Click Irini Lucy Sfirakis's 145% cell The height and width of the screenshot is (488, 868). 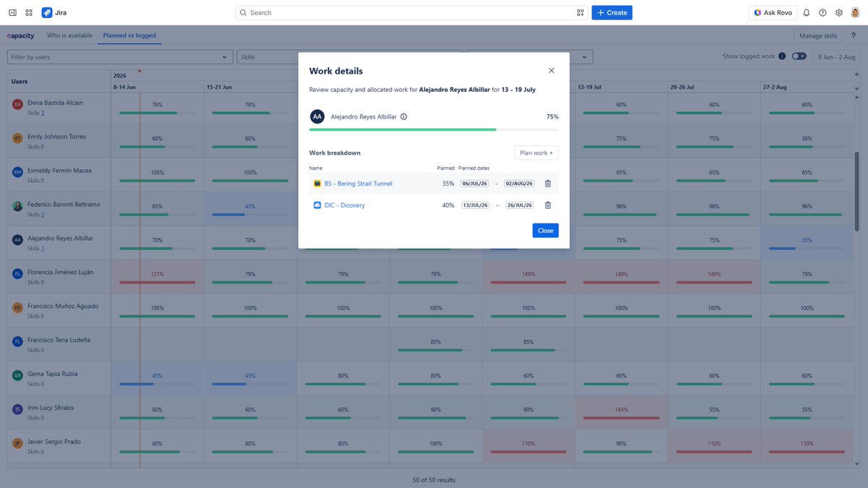coord(621,413)
